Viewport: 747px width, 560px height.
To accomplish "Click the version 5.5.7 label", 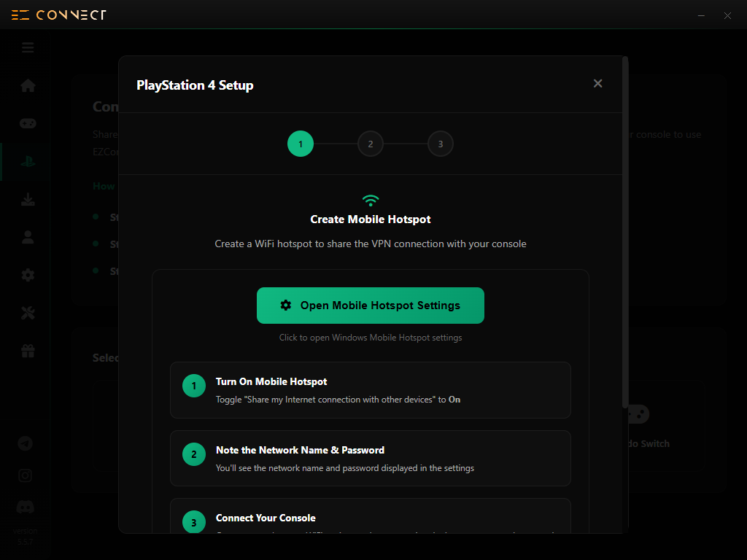I will pos(26,536).
